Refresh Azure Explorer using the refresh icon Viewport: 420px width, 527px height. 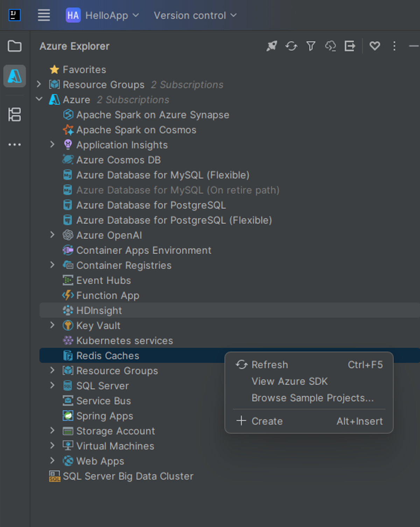pyautogui.click(x=291, y=46)
